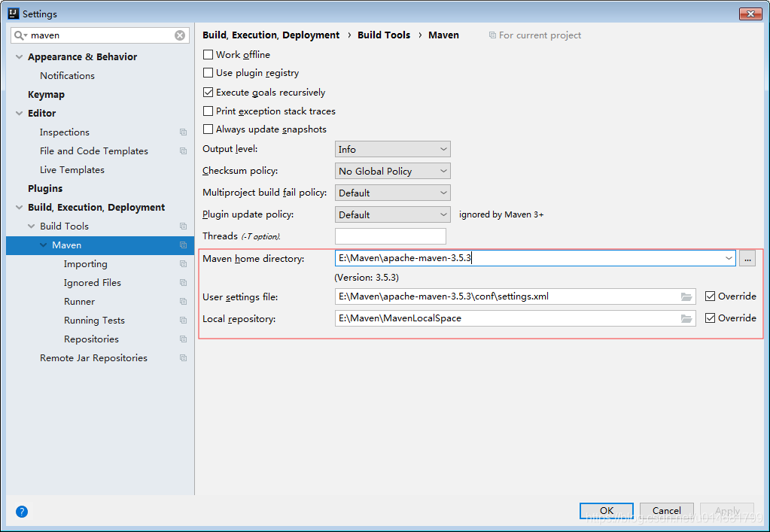This screenshot has height=532, width=770.
Task: Click project-level icon beside Runner
Action: tap(183, 301)
